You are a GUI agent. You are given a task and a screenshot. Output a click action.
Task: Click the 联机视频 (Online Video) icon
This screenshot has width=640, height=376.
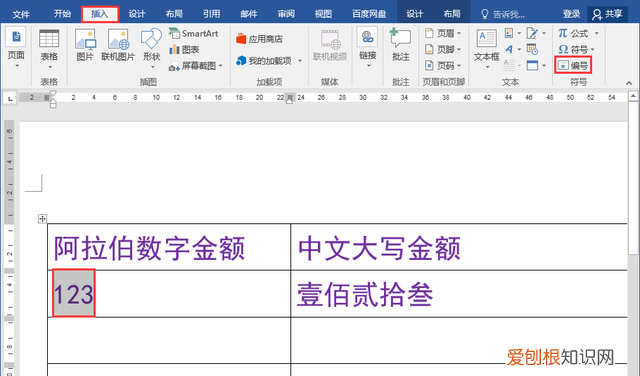330,45
